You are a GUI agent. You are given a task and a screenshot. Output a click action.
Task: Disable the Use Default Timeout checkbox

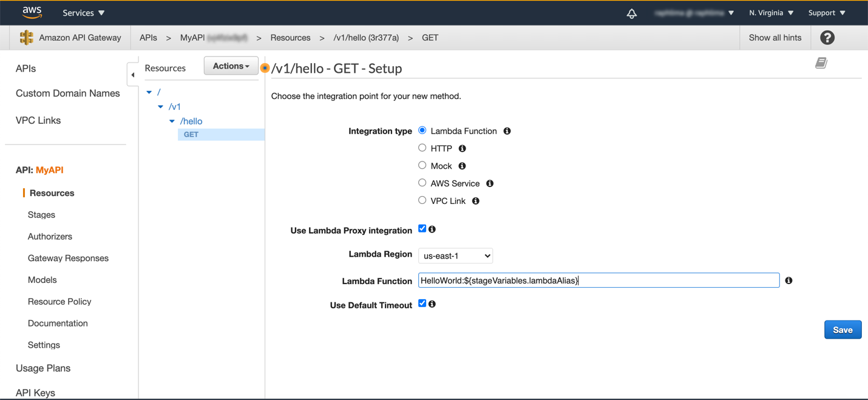click(x=422, y=303)
